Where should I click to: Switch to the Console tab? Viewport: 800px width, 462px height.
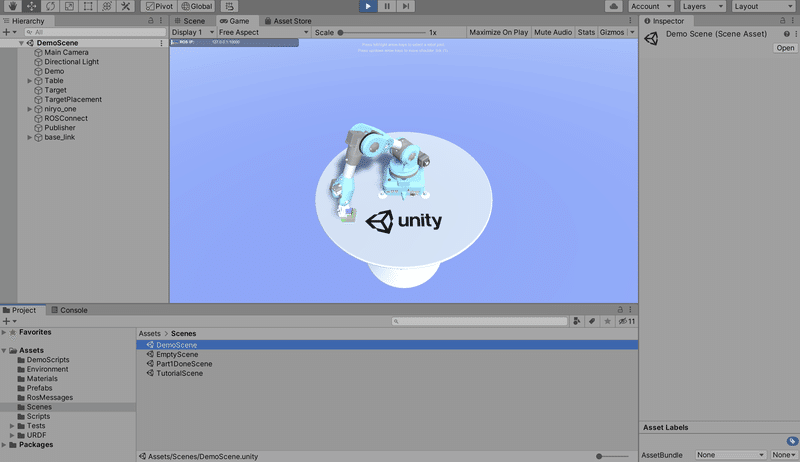(69, 310)
